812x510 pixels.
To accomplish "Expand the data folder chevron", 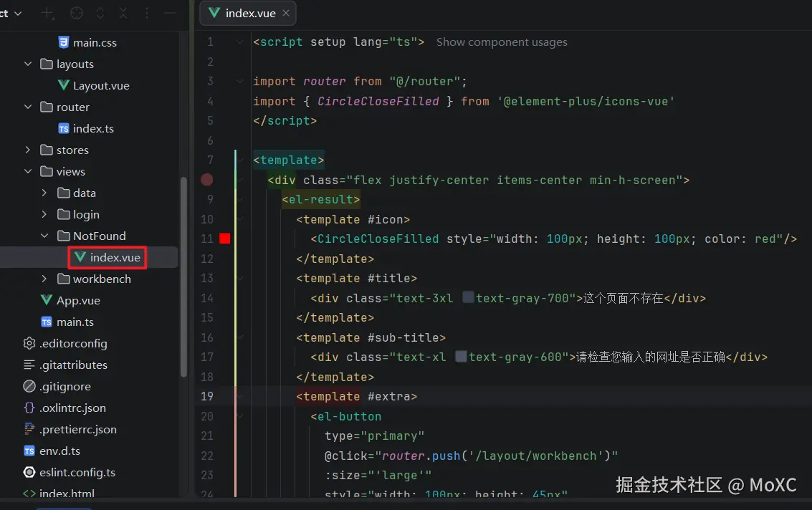I will [44, 193].
